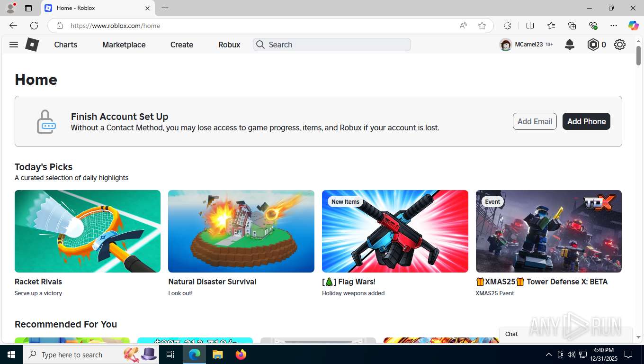
Task: Open Windows notification center
Action: tap(628, 355)
